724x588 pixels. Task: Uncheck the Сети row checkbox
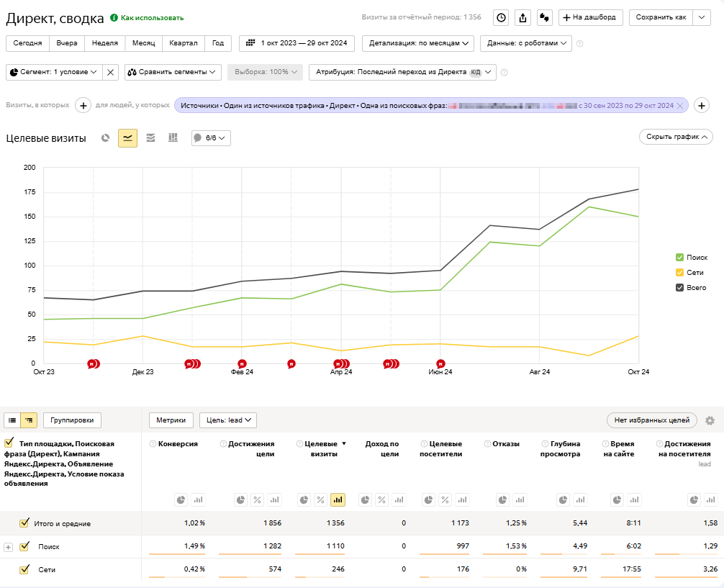tap(25, 570)
